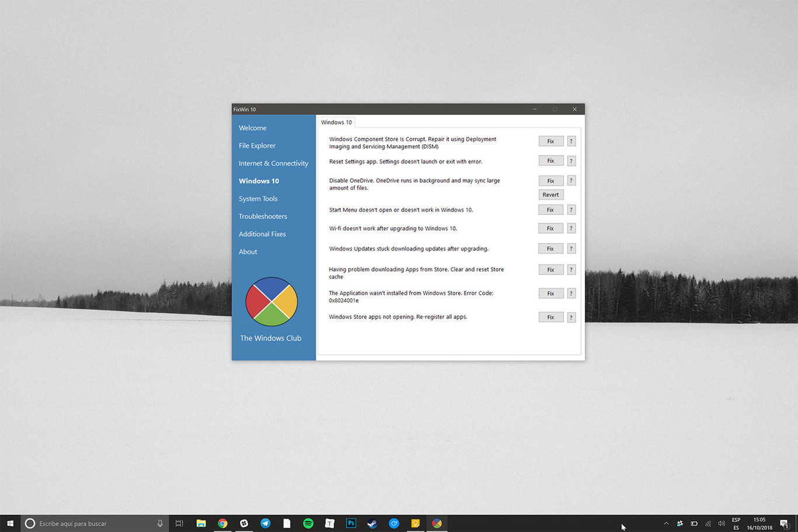Open Task View from the taskbar
The height and width of the screenshot is (532, 798).
pyautogui.click(x=179, y=523)
